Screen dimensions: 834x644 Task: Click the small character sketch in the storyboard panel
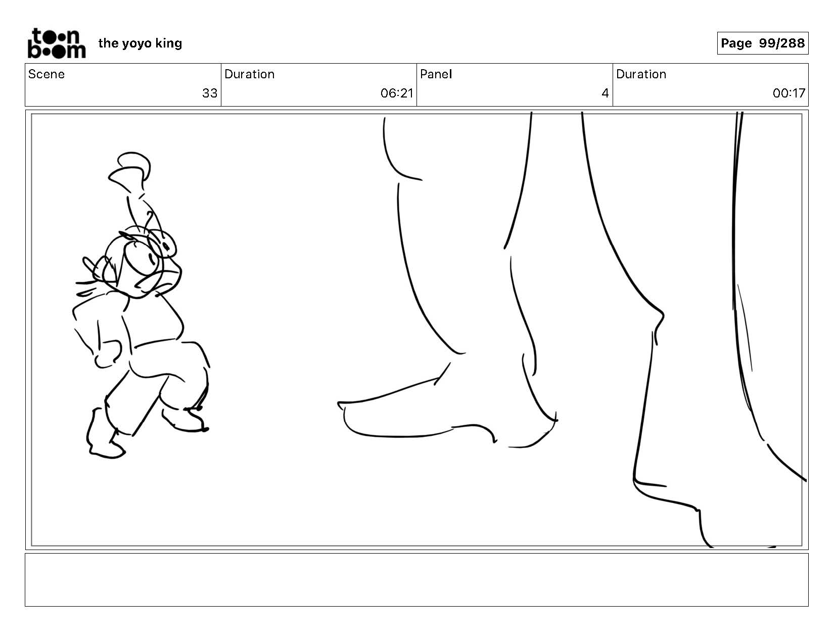click(x=142, y=306)
